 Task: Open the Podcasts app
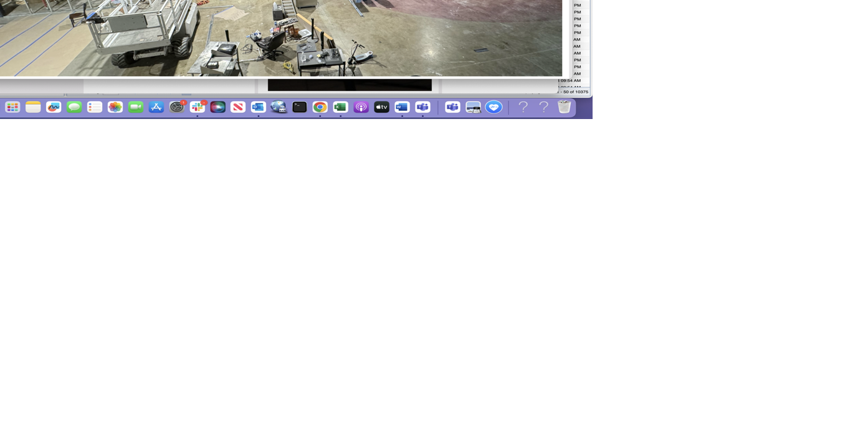coord(361,107)
